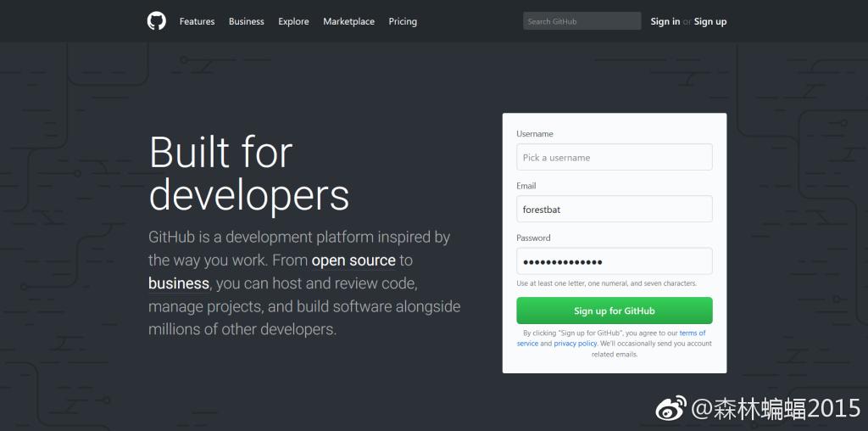Viewport: 868px width, 431px height.
Task: Open the terms of service link
Action: click(693, 333)
